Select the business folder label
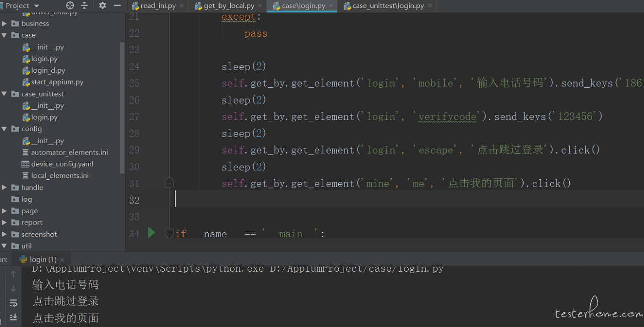 35,23
